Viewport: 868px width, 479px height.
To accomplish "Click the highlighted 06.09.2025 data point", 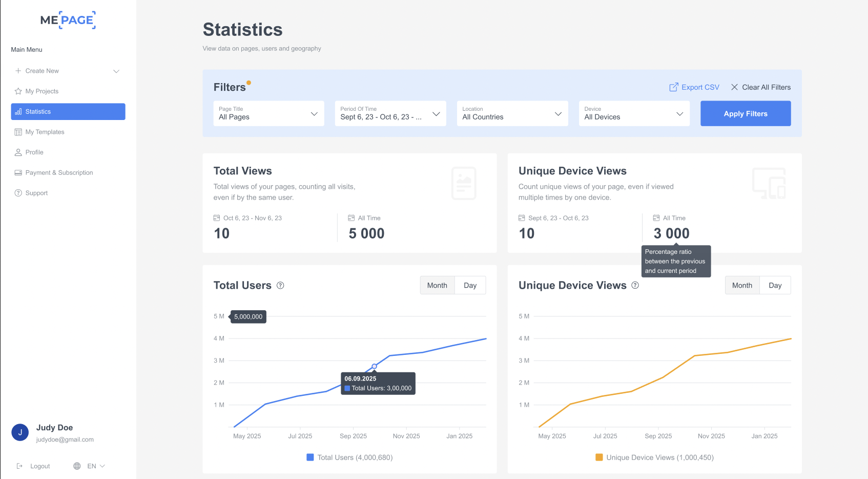I will point(374,366).
